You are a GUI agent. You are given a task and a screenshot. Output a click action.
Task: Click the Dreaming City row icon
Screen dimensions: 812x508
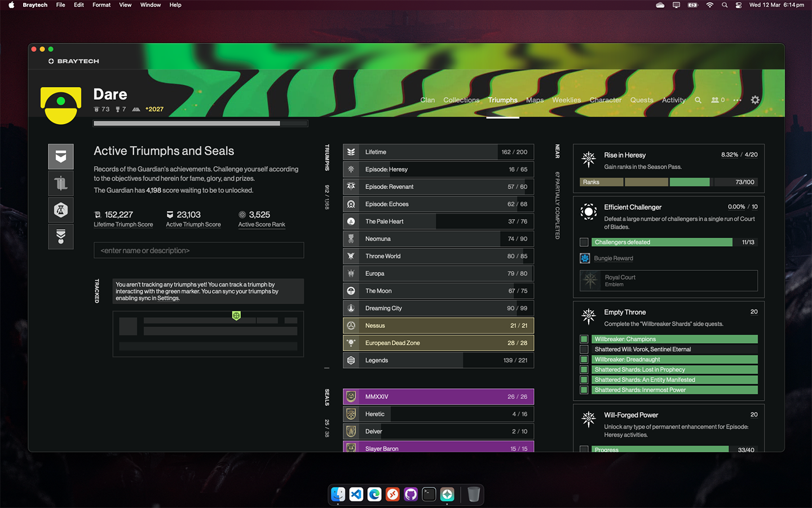351,308
